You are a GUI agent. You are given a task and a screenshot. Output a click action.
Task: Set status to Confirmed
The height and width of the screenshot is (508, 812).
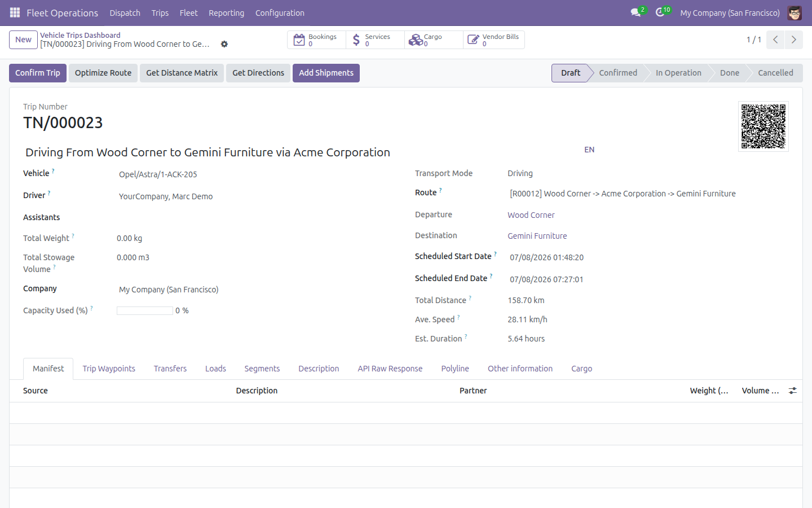coord(618,73)
